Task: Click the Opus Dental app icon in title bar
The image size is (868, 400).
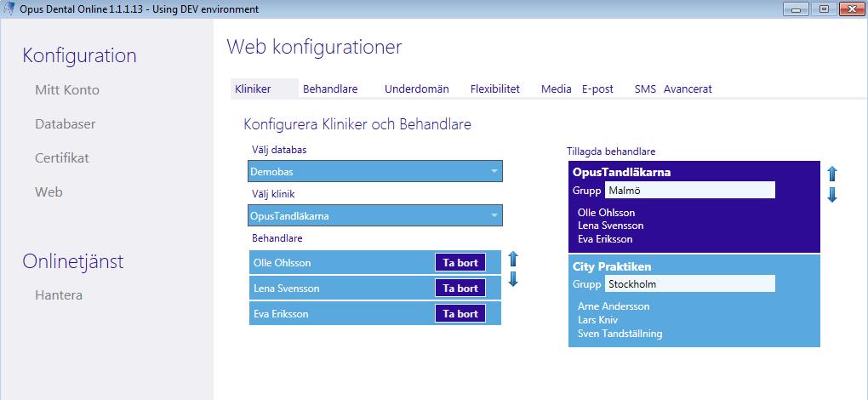Action: click(9, 9)
